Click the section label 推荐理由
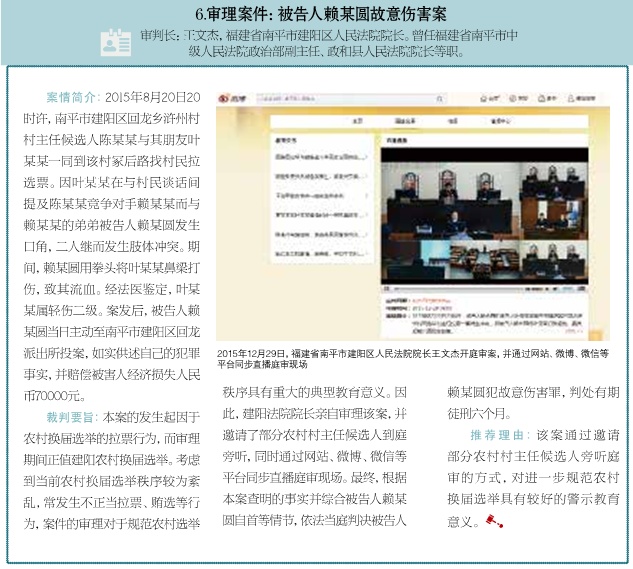Screen dimensions: 633x569 click(x=497, y=435)
